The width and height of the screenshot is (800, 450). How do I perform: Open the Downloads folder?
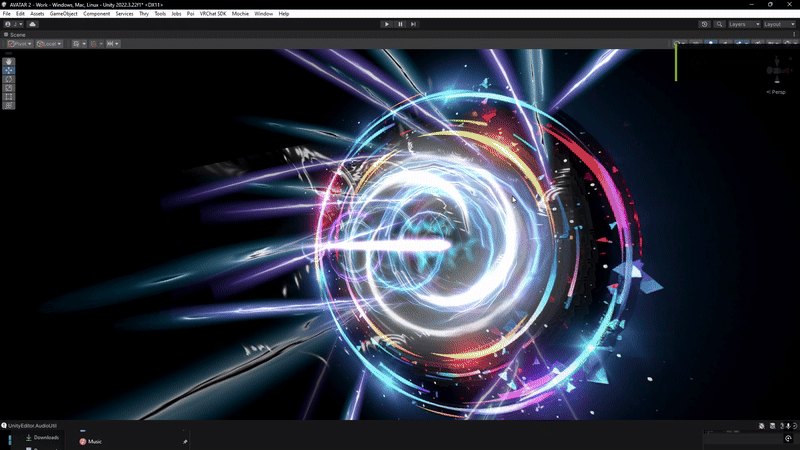pos(42,437)
